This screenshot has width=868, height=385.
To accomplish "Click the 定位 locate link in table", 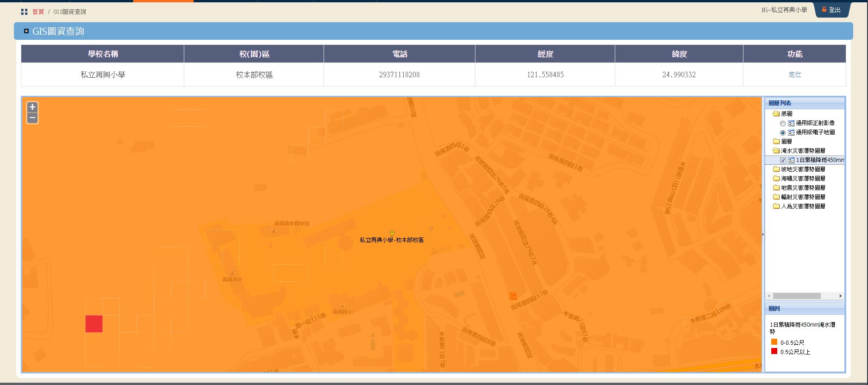I will click(x=794, y=75).
